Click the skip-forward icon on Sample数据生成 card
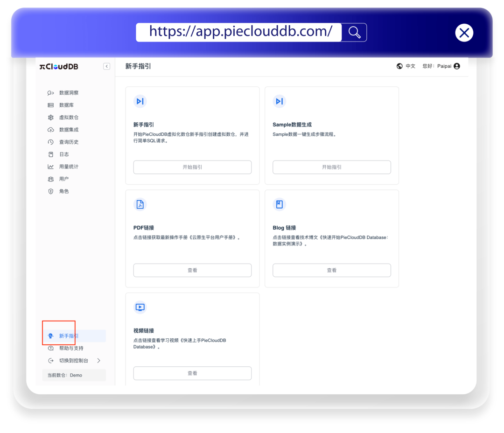The height and width of the screenshot is (433, 504). pyautogui.click(x=280, y=101)
